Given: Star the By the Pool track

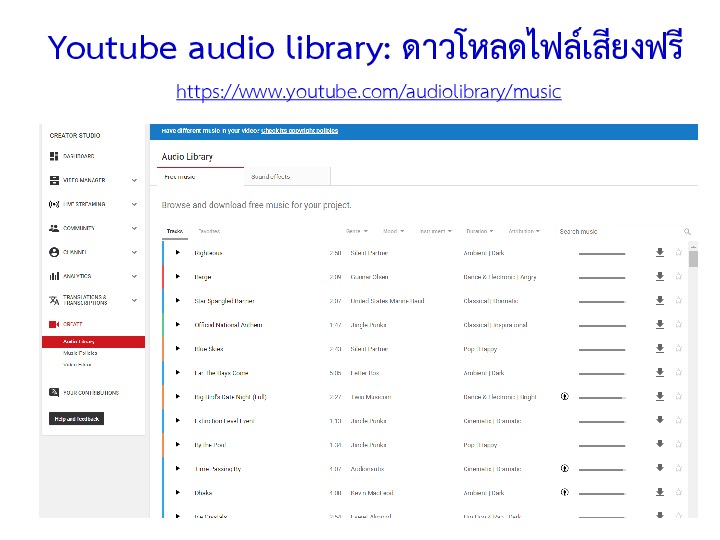Looking at the screenshot, I should (x=679, y=444).
